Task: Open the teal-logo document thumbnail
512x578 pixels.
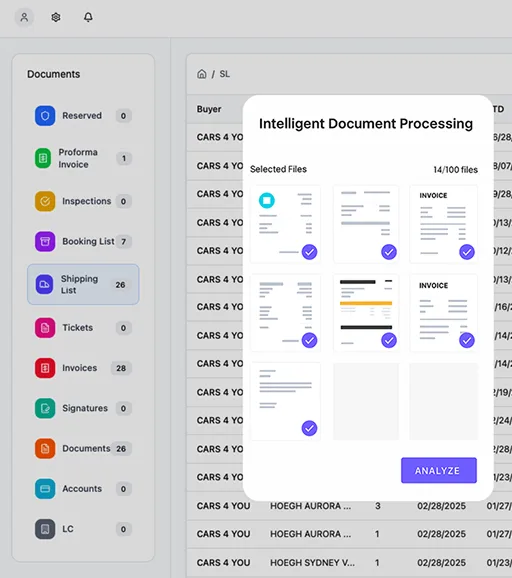Action: click(285, 224)
